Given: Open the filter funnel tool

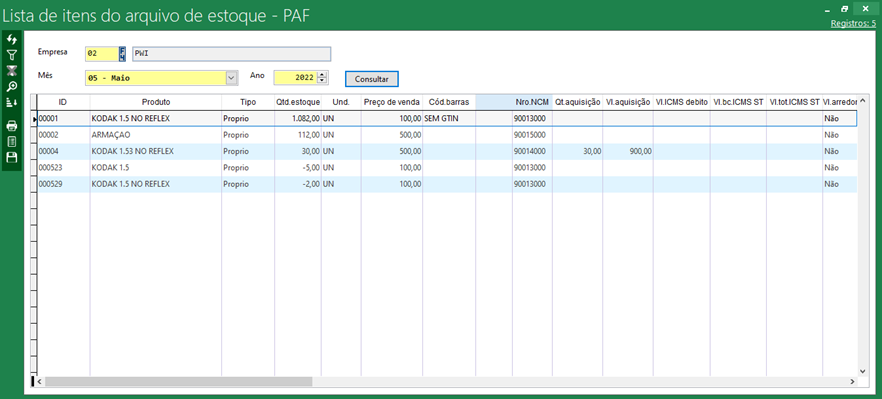Looking at the screenshot, I should pos(11,55).
